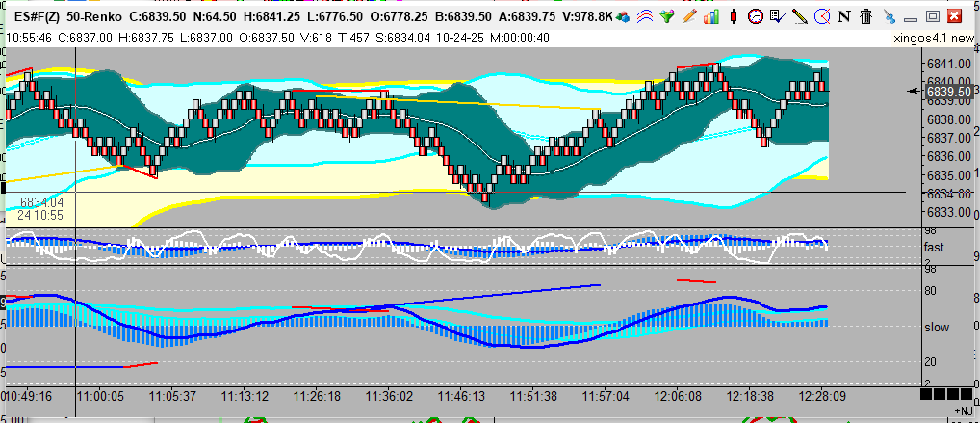
Task: Click the blue circle with red hands icon
Action: pos(821,16)
